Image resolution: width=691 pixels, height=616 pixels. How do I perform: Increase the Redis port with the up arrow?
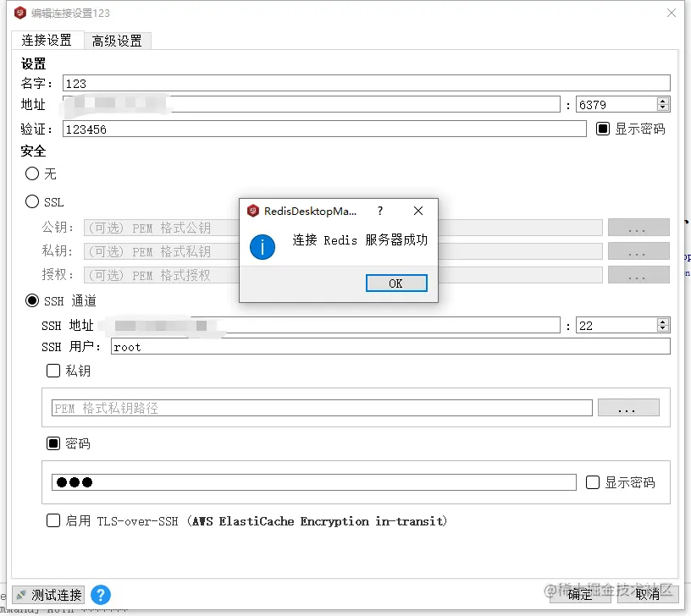click(662, 100)
